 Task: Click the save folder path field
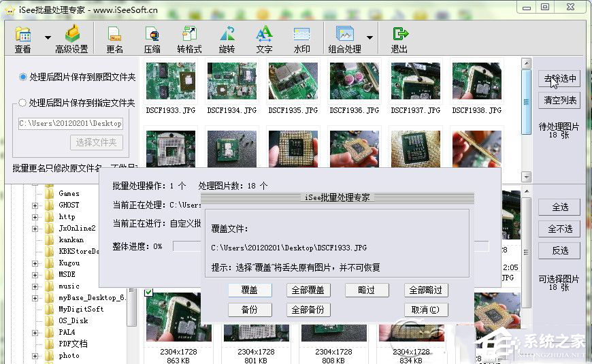coord(71,123)
